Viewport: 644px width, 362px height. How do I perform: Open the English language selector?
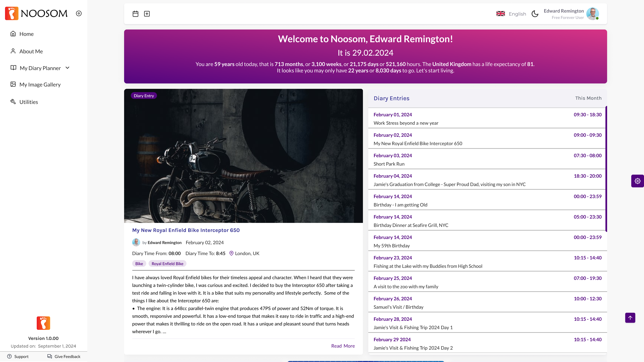coord(511,14)
